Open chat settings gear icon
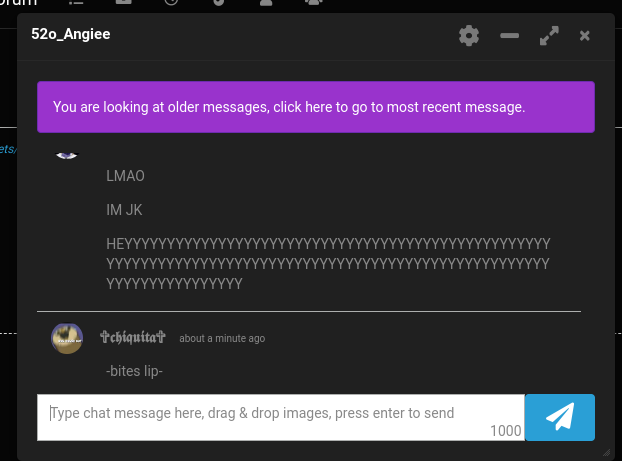 pyautogui.click(x=469, y=36)
